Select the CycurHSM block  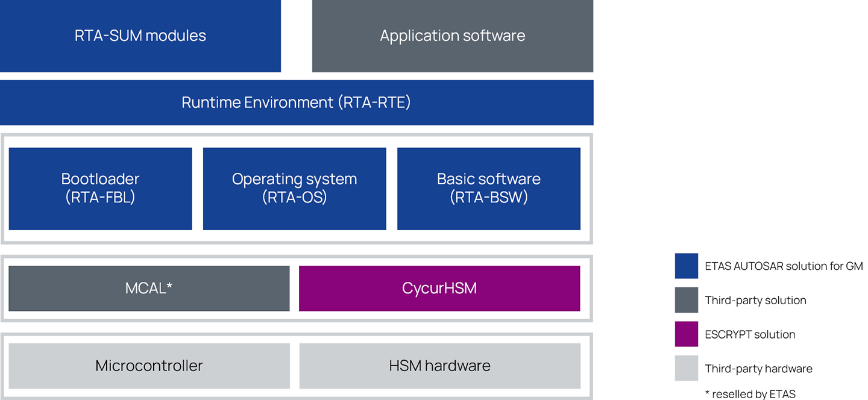[x=439, y=289]
